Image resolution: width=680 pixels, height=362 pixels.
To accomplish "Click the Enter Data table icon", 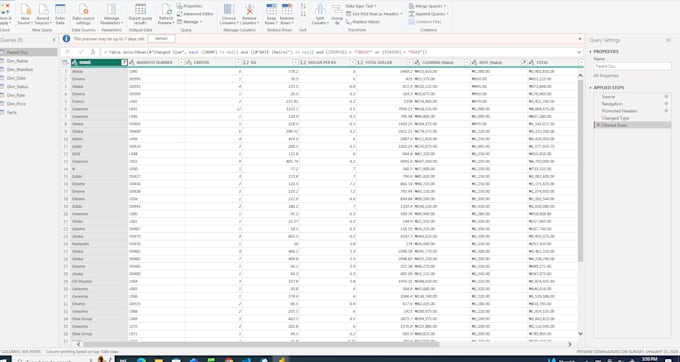I will (60, 10).
